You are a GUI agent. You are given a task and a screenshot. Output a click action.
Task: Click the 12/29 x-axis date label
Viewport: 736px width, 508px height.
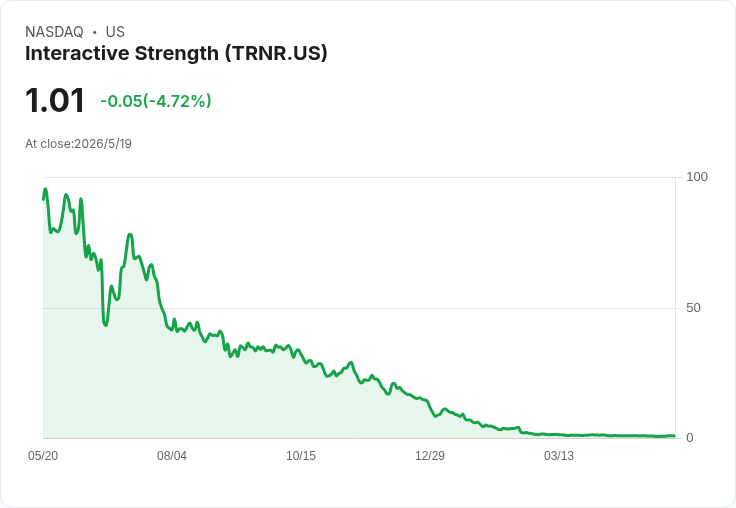pos(430,455)
